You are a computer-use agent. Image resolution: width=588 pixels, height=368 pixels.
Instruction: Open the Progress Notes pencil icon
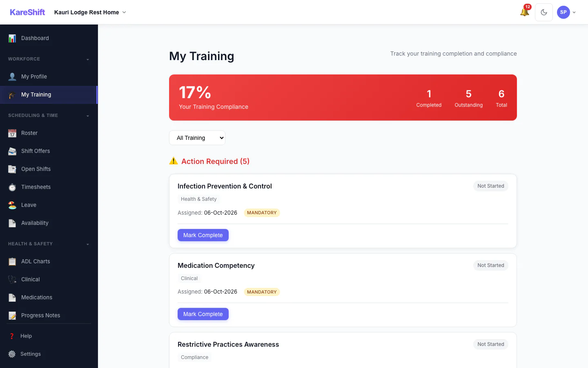coord(12,316)
